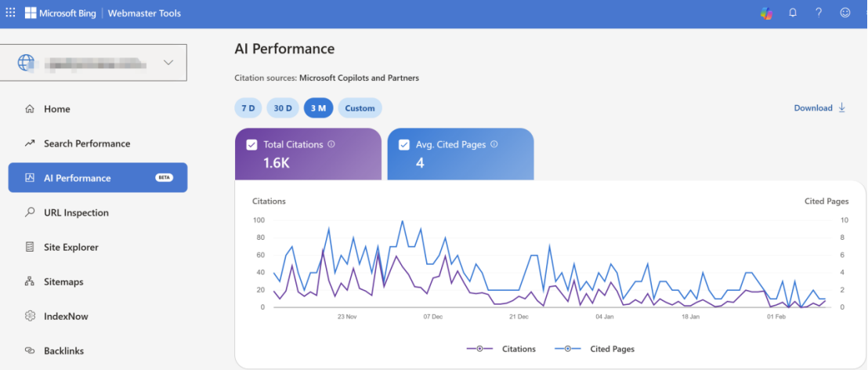Toggle the Cited Pages legend series
This screenshot has height=370, width=868.
595,349
